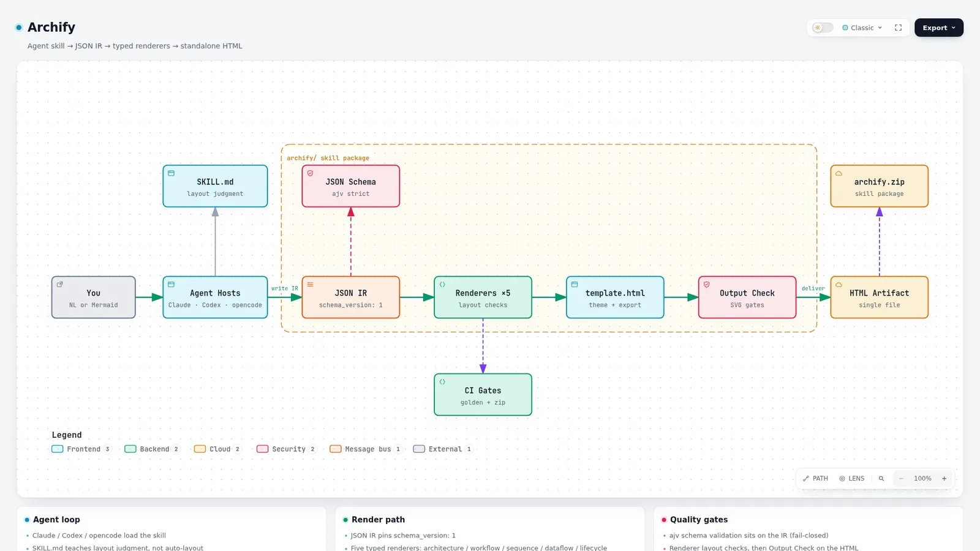
Task: Toggle Frontend legend filter
Action: coord(81,449)
